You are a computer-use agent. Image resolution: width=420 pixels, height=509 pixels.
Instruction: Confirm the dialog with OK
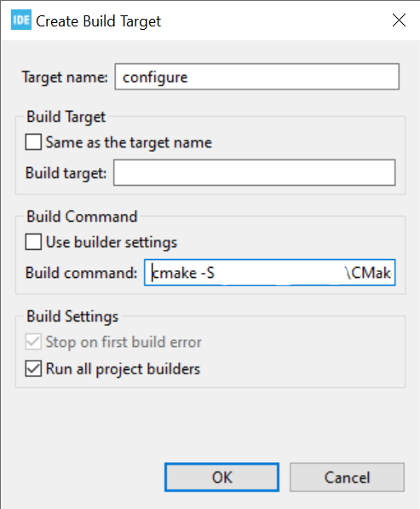pyautogui.click(x=222, y=477)
